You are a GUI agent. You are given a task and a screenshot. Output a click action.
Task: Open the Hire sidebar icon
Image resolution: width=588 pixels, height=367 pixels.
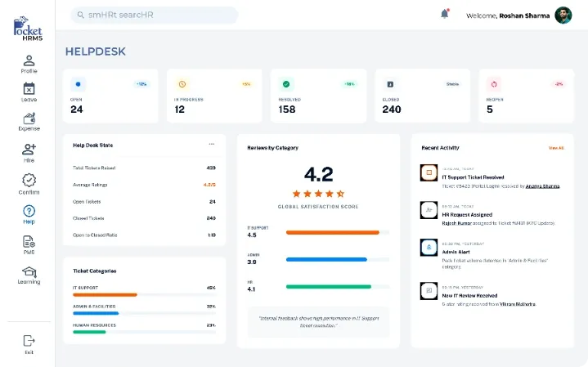point(29,150)
